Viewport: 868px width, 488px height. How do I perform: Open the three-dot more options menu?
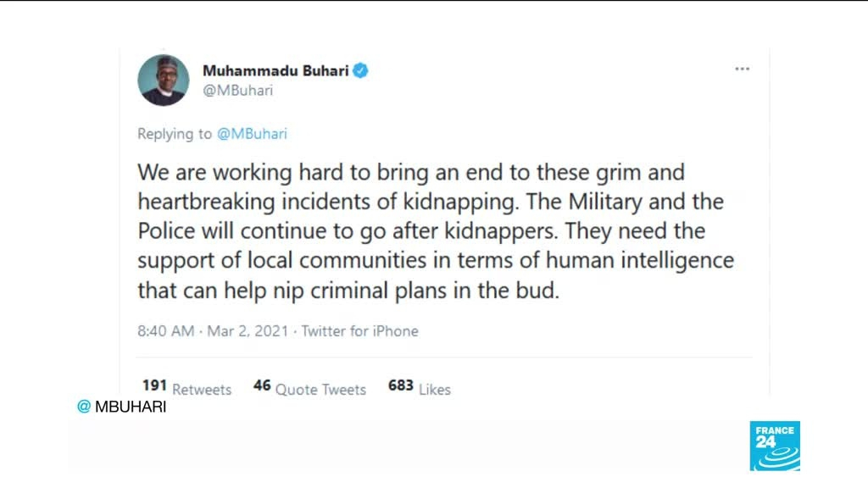(x=742, y=69)
